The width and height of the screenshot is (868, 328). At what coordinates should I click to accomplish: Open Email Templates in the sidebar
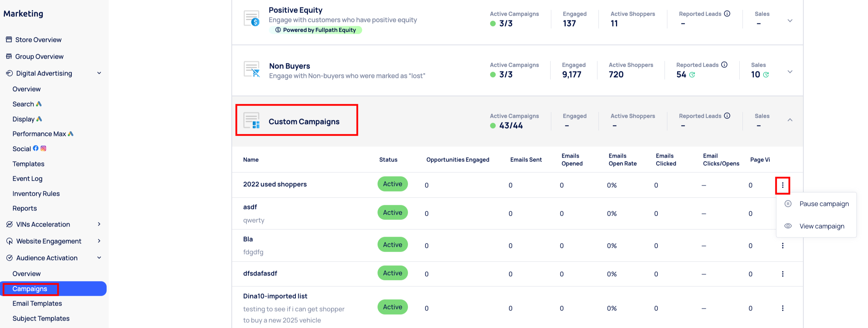[x=37, y=304]
